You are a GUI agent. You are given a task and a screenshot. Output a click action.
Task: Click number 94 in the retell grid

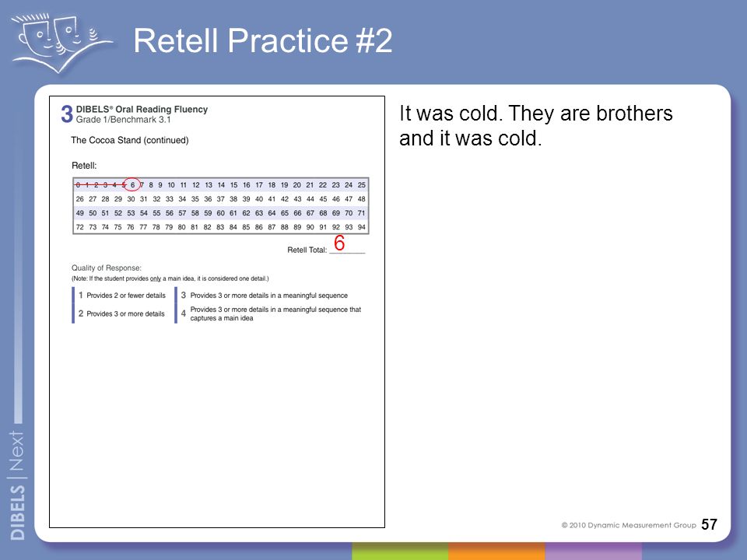tap(362, 227)
